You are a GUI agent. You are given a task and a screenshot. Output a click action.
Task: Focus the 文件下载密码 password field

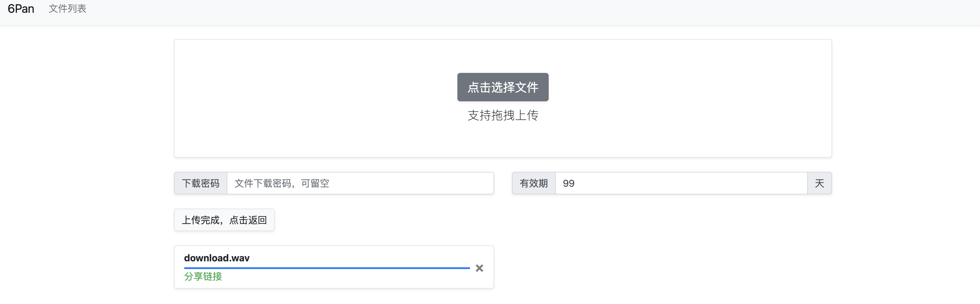click(360, 183)
